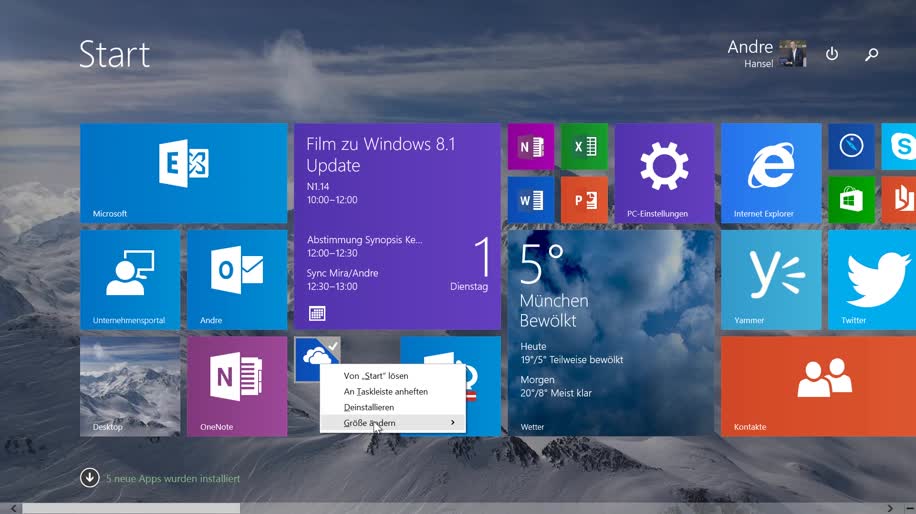Click the scrollbar left arrow
Image resolution: width=916 pixels, height=514 pixels.
tap(13, 509)
